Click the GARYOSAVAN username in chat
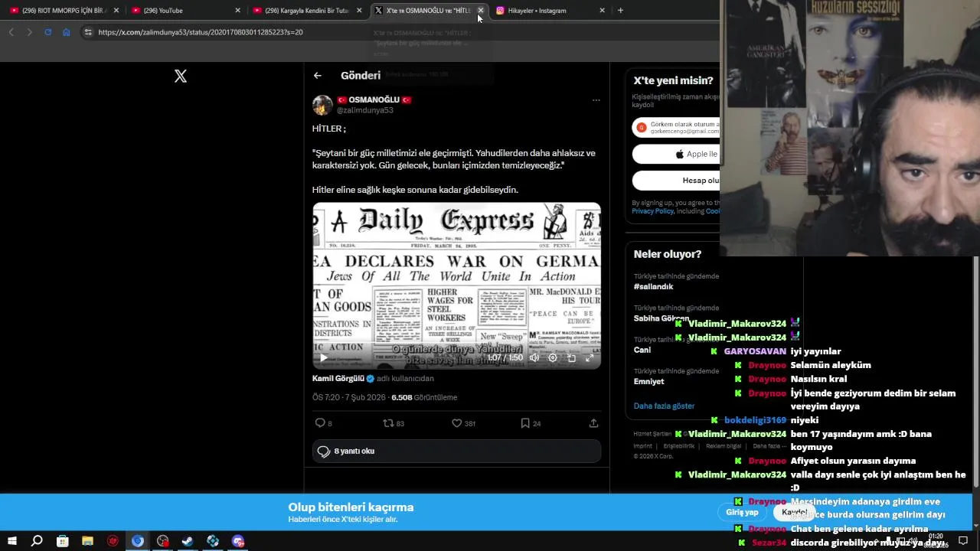The image size is (980, 551). coord(755,351)
